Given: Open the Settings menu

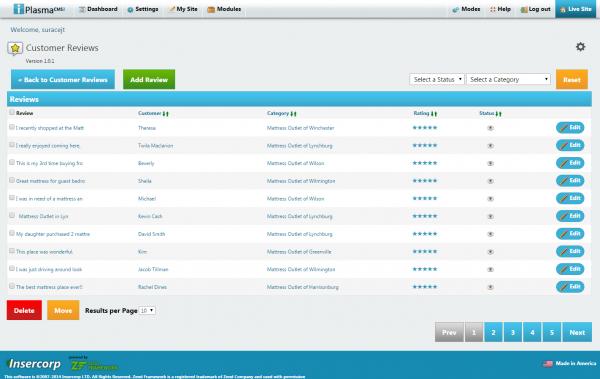Looking at the screenshot, I should pos(143,9).
